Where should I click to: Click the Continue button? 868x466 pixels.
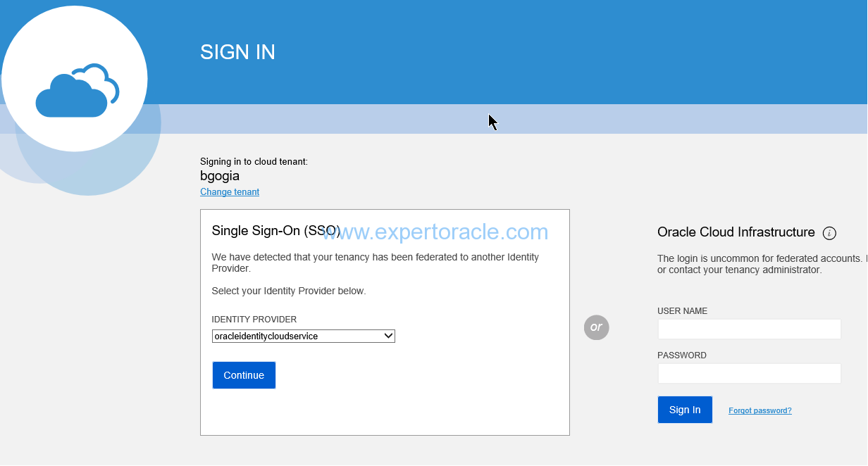244,375
